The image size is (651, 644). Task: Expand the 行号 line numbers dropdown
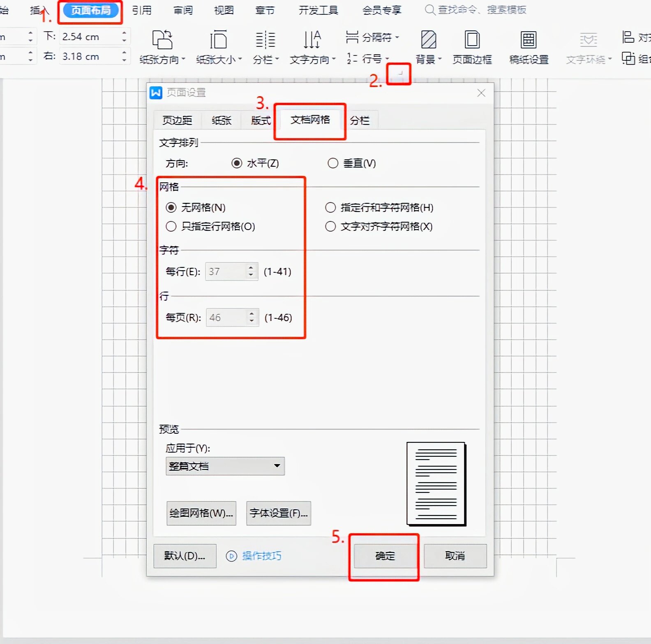point(368,59)
